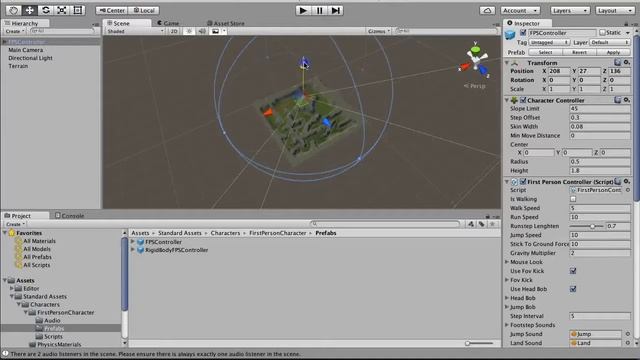Image resolution: width=640 pixels, height=360 pixels.
Task: Switch to the Console tab
Action: click(69, 216)
